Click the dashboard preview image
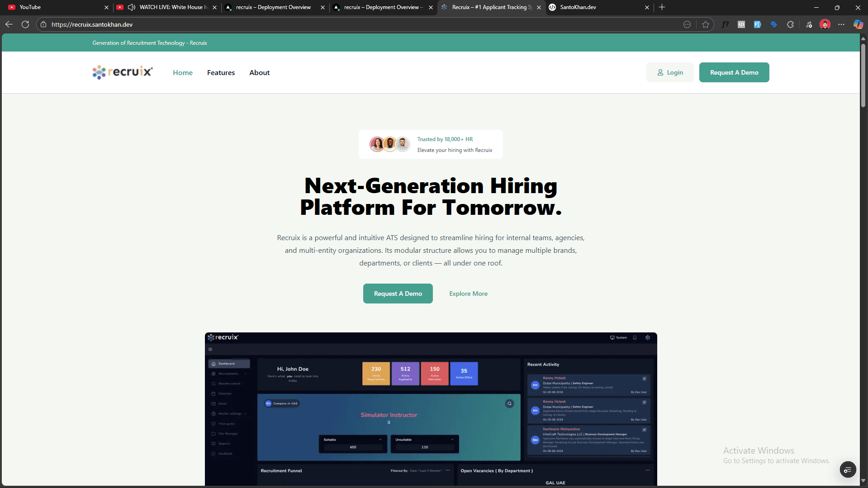 [431, 409]
